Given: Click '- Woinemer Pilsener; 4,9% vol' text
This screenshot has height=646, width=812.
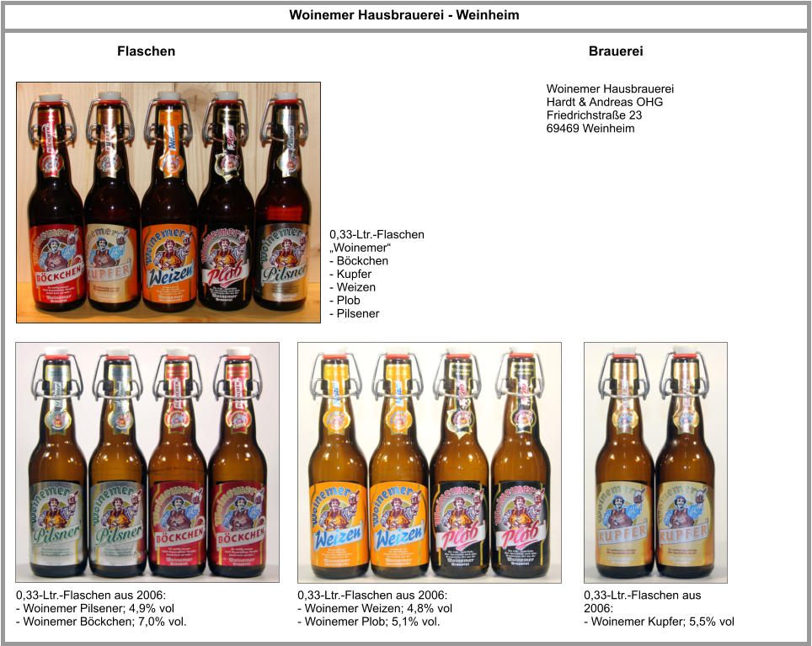Looking at the screenshot, I should pos(95,608).
